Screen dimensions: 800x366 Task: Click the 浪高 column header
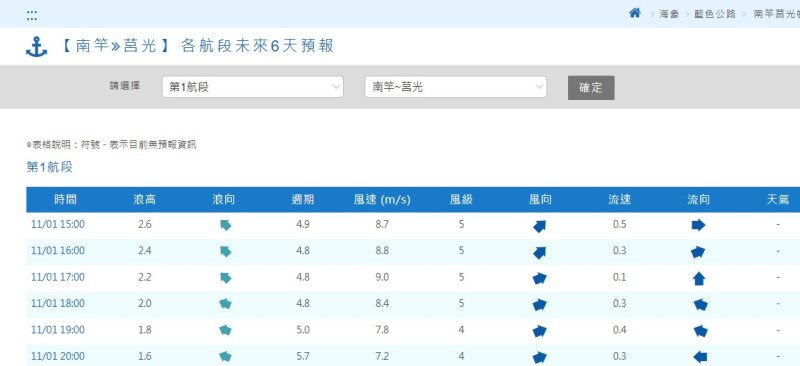(144, 200)
